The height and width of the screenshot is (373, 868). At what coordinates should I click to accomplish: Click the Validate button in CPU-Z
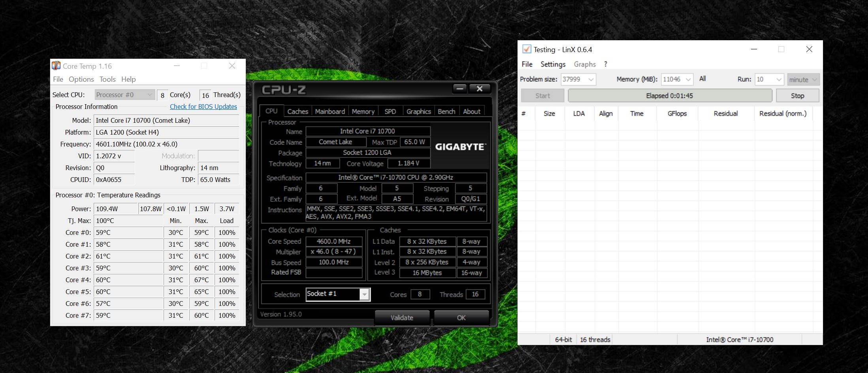point(401,317)
